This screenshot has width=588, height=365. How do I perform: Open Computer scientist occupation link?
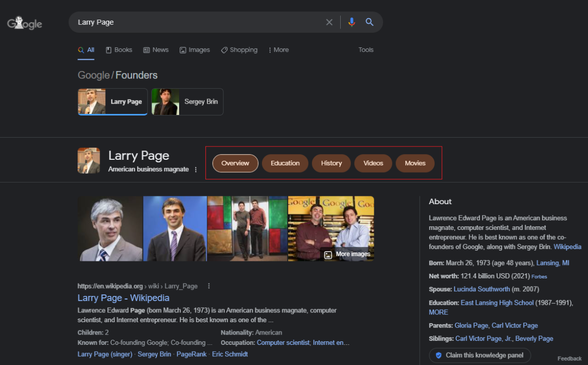[283, 342]
